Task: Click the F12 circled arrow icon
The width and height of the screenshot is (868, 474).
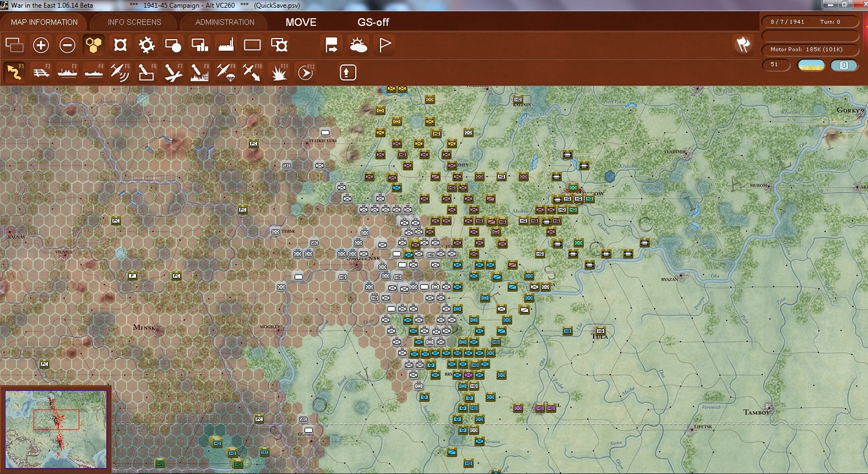Action: coord(305,72)
